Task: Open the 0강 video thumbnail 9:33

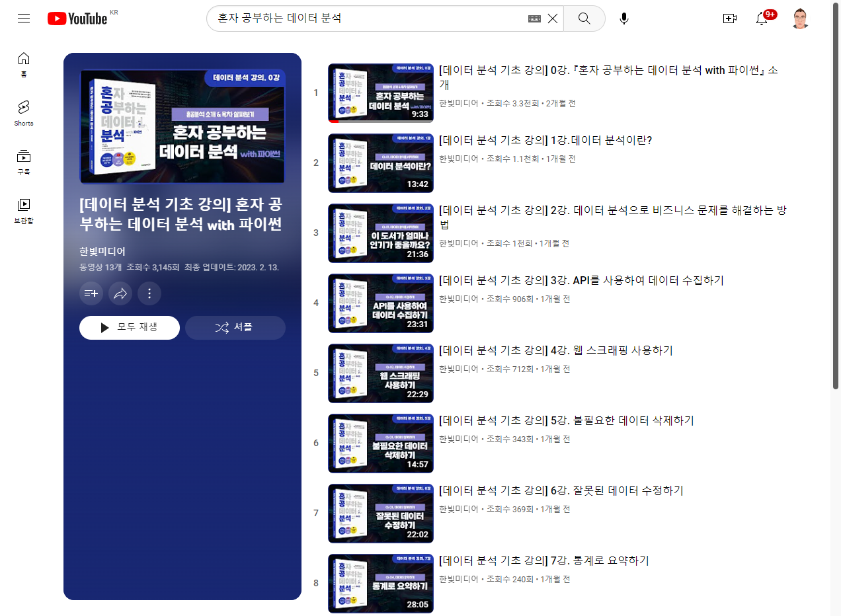Action: coord(381,93)
